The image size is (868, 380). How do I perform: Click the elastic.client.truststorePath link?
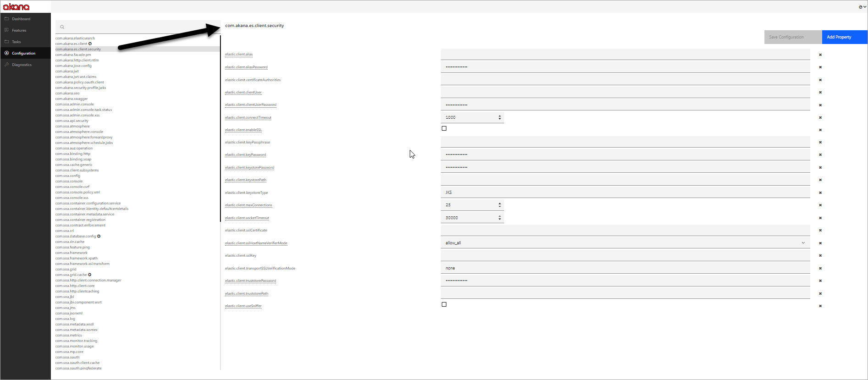click(x=247, y=293)
